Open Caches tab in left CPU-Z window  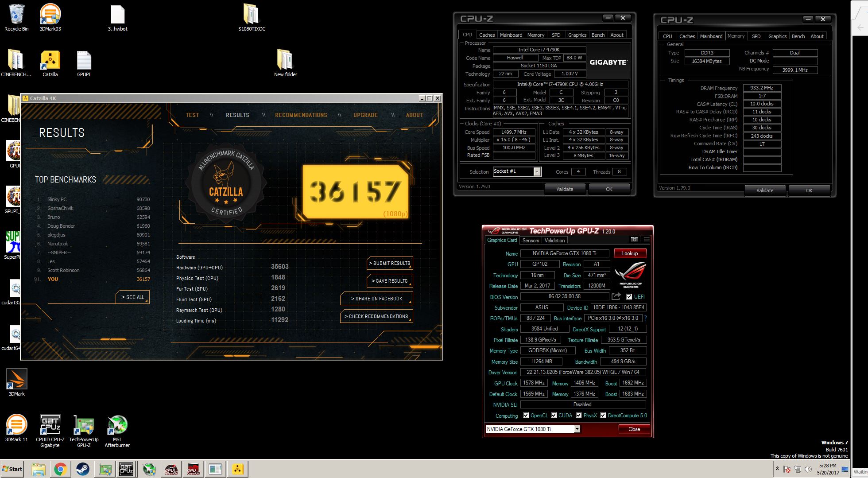(487, 35)
